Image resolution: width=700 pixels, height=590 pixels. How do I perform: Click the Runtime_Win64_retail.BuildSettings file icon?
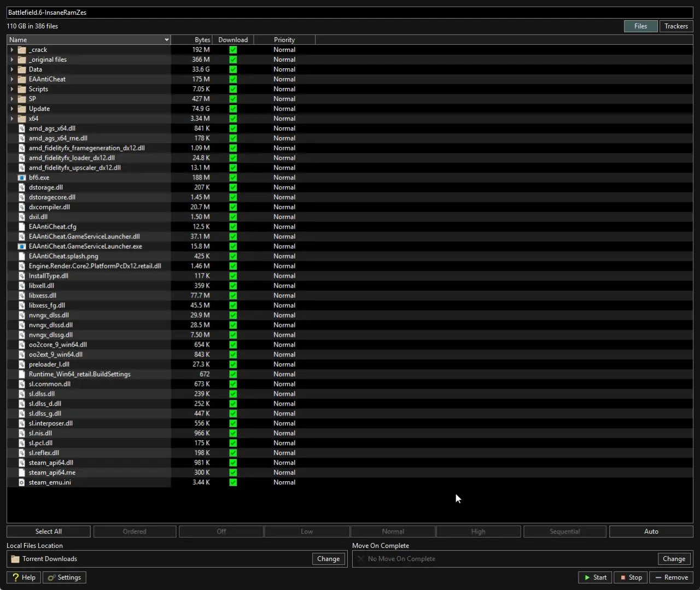(x=22, y=375)
